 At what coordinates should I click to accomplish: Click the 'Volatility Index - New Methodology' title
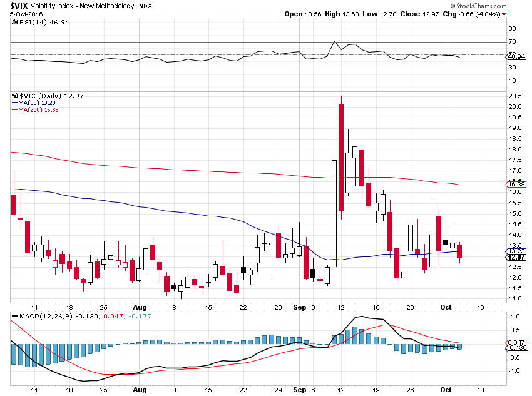(x=83, y=6)
